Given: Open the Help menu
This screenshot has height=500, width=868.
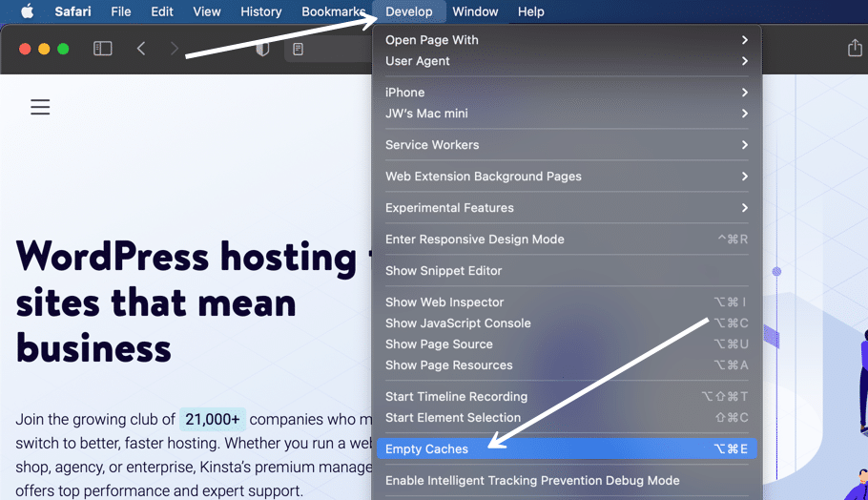Looking at the screenshot, I should pyautogui.click(x=531, y=11).
